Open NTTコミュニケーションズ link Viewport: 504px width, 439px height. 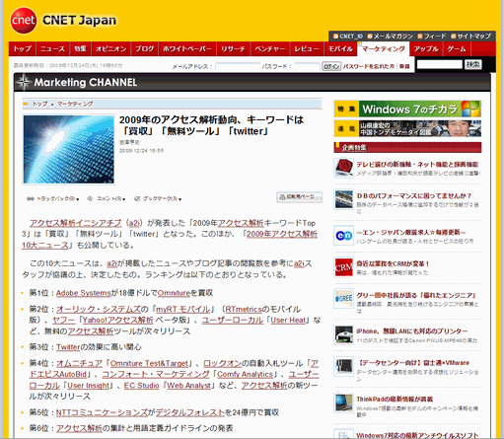click(x=102, y=412)
